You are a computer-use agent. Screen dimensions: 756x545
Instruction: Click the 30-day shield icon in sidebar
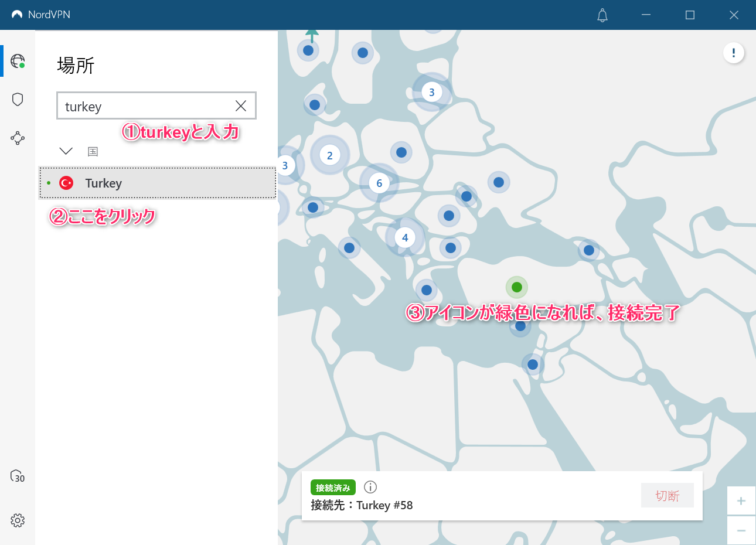18,476
